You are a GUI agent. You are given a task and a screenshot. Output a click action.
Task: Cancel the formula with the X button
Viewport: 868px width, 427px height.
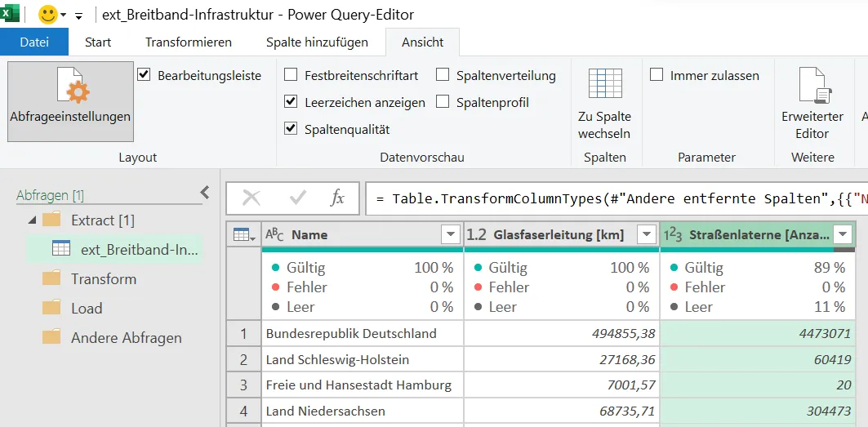tap(251, 198)
